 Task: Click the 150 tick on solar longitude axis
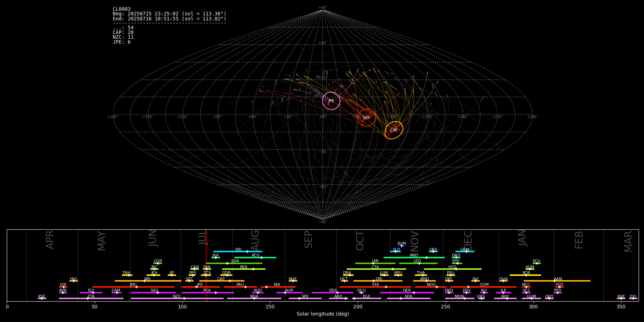pos(270,307)
